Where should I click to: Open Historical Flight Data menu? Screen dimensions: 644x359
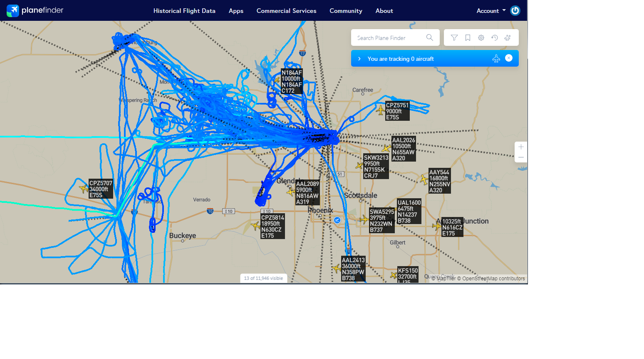coord(184,11)
